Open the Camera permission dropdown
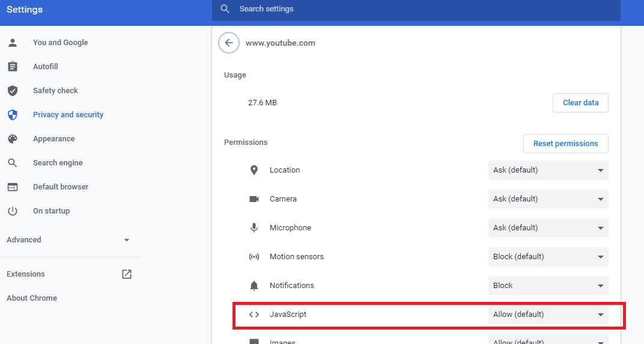Image resolution: width=644 pixels, height=344 pixels. pos(548,199)
